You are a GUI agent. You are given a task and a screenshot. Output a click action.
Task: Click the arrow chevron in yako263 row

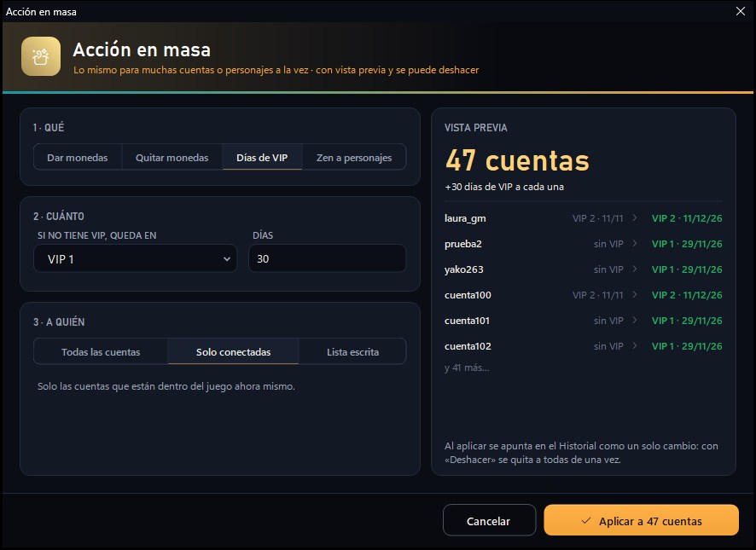pyautogui.click(x=635, y=269)
